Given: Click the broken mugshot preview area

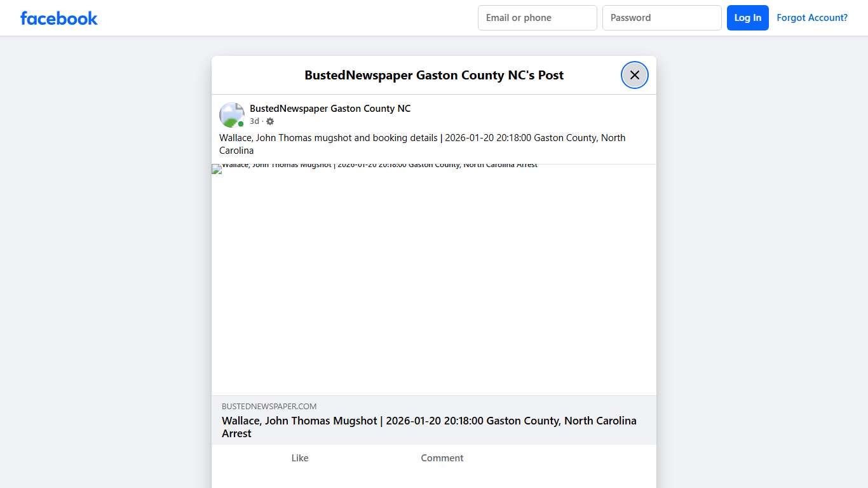Looking at the screenshot, I should (434, 280).
